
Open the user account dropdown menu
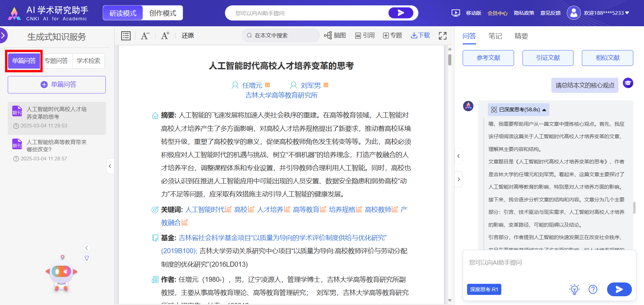(627, 13)
